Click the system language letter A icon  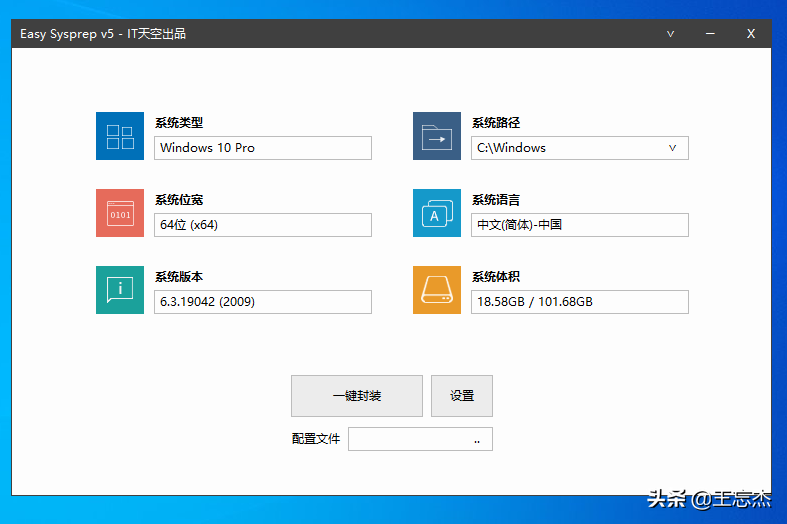(437, 213)
